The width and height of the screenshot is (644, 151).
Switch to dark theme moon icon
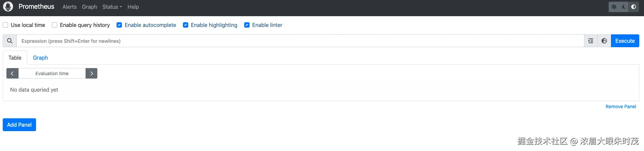pos(624,7)
